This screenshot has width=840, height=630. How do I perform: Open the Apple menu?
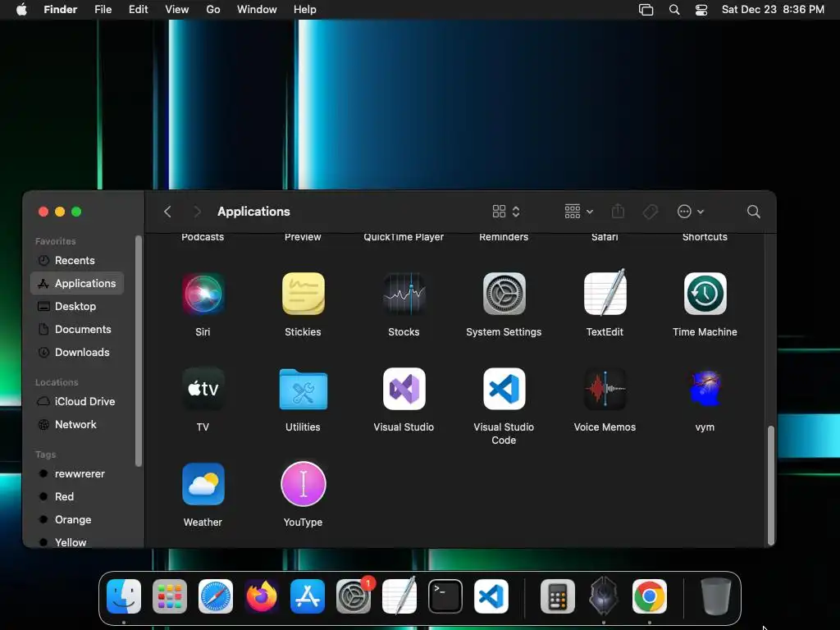21,9
